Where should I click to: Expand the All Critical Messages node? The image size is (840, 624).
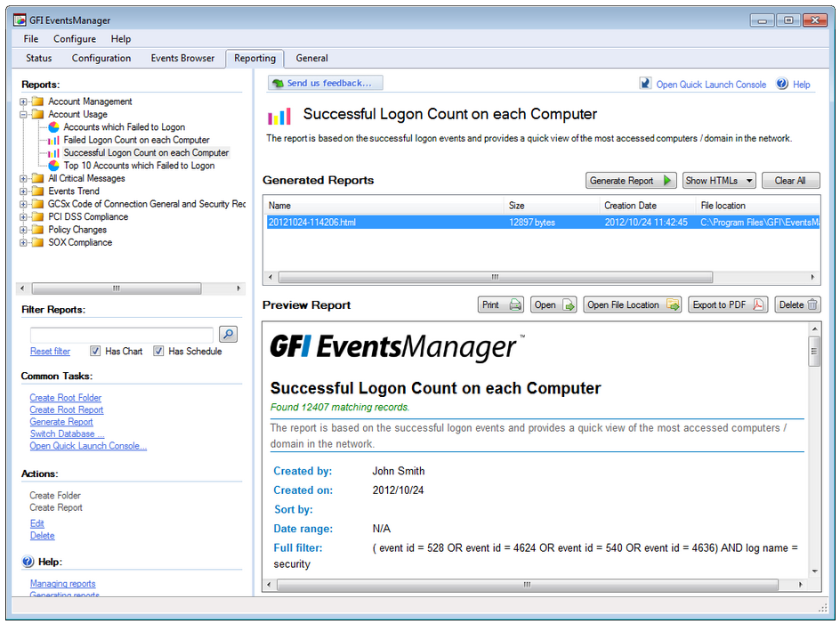point(23,179)
